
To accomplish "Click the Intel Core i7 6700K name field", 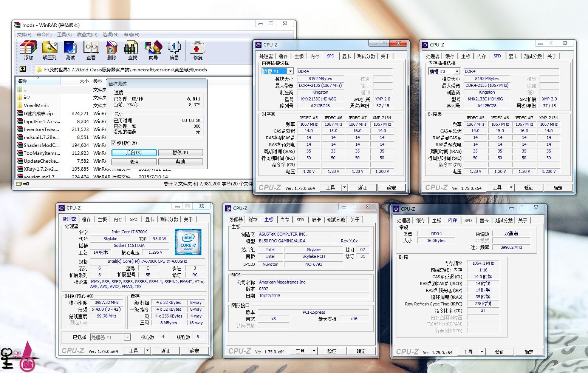I will click(129, 232).
